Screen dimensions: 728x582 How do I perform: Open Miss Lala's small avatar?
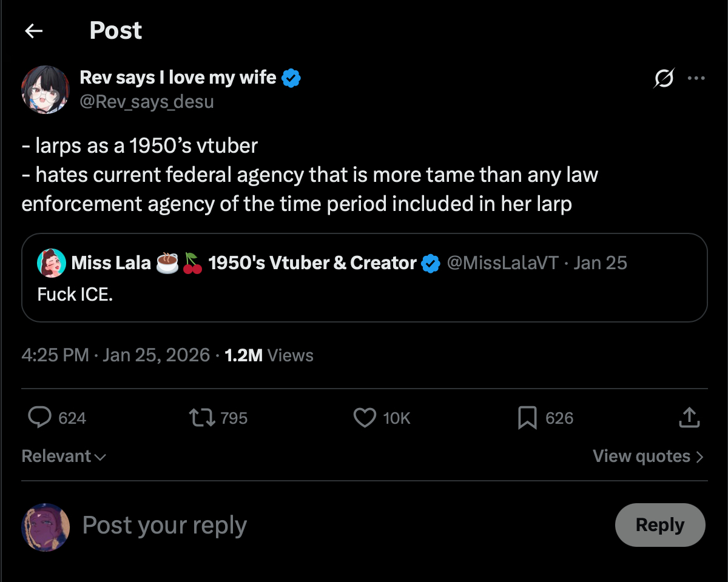52,263
